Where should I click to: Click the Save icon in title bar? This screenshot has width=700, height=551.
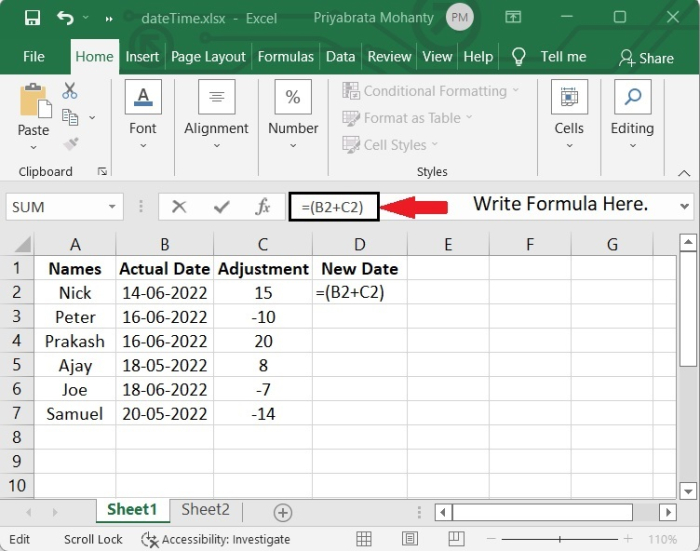point(32,18)
